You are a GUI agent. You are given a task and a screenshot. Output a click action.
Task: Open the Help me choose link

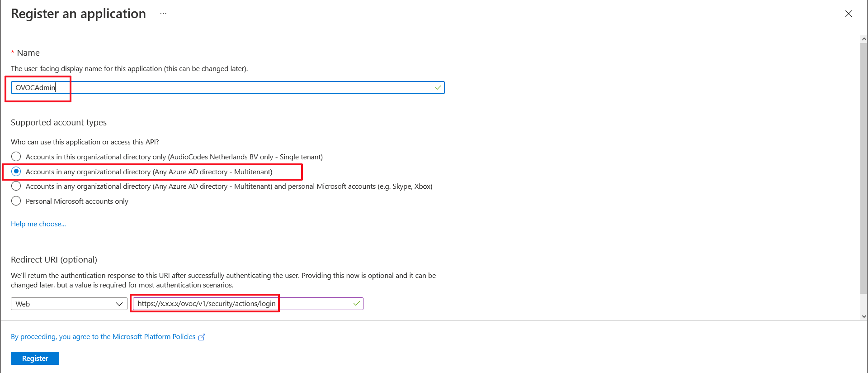coord(38,224)
